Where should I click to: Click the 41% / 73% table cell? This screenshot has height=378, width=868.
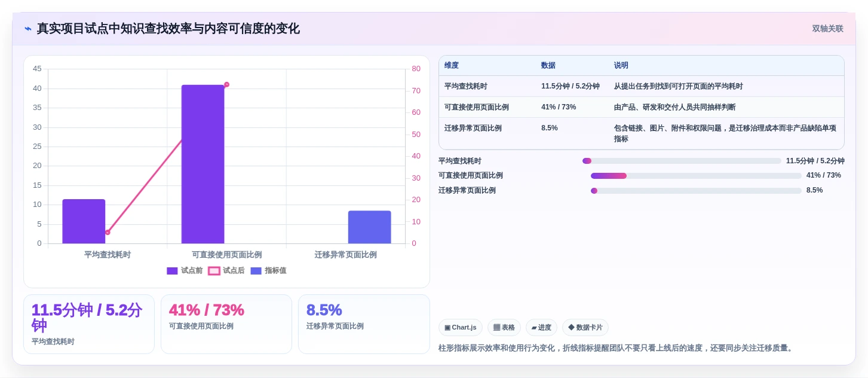click(x=559, y=107)
